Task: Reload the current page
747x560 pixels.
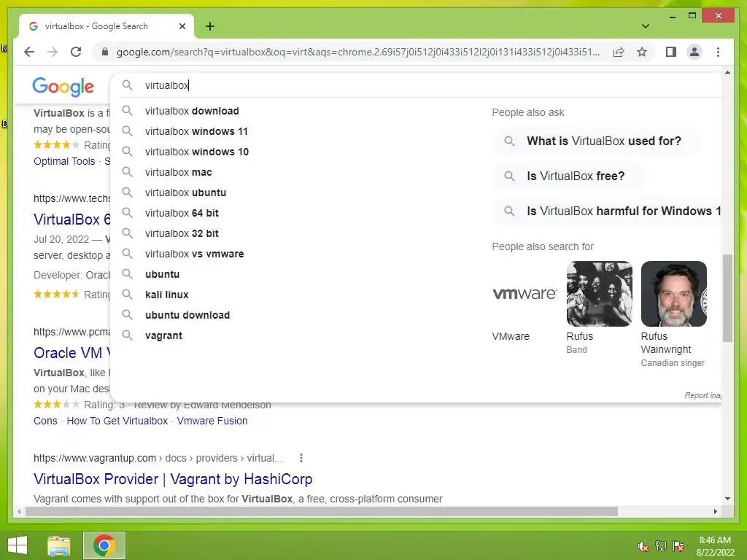Action: 76,52
